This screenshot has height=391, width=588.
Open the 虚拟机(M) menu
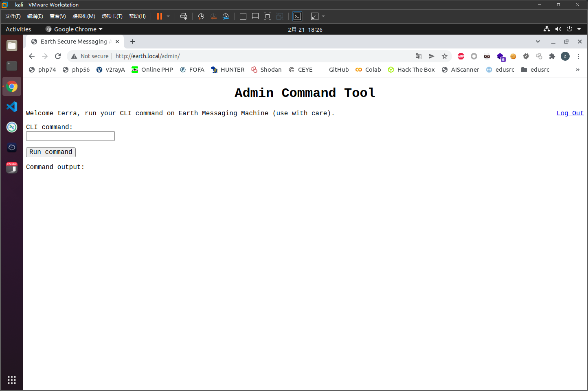(x=83, y=16)
